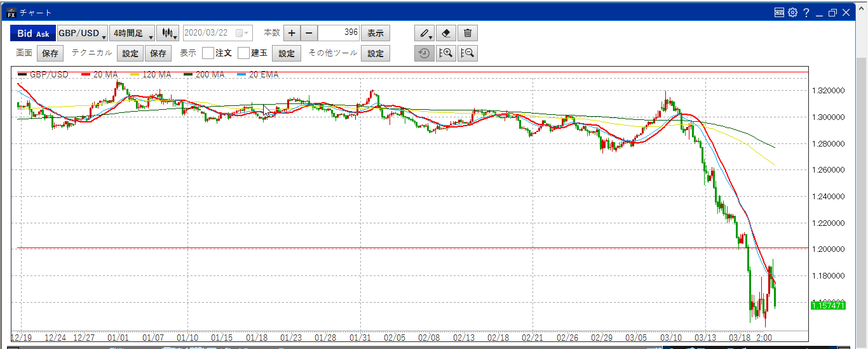
Task: Click 保存 button beside 画面 label
Action: click(50, 54)
